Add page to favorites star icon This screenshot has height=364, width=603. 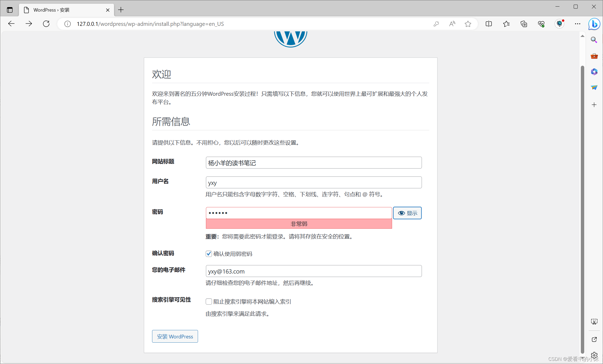point(468,24)
